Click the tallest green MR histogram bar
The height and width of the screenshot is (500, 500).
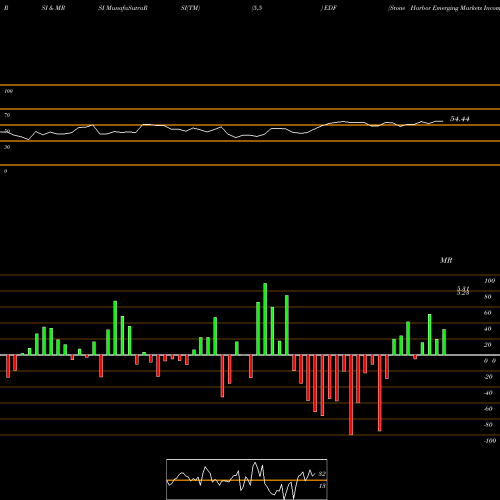click(265, 319)
